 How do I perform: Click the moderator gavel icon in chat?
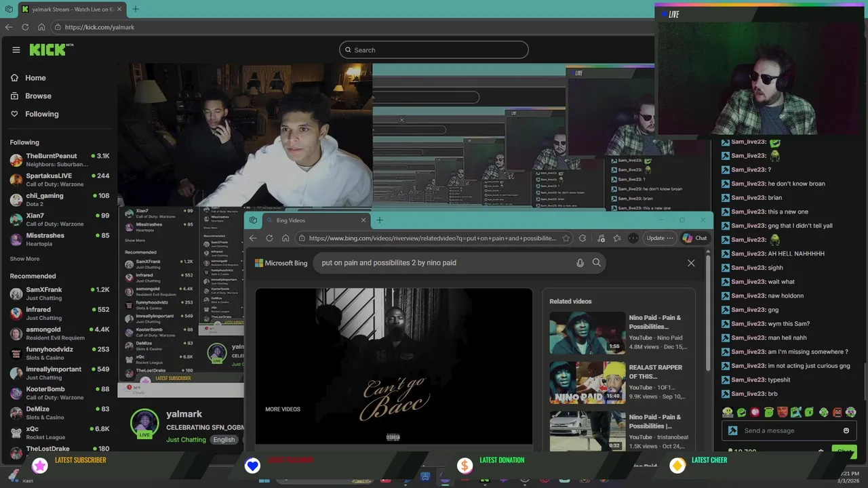(732, 430)
